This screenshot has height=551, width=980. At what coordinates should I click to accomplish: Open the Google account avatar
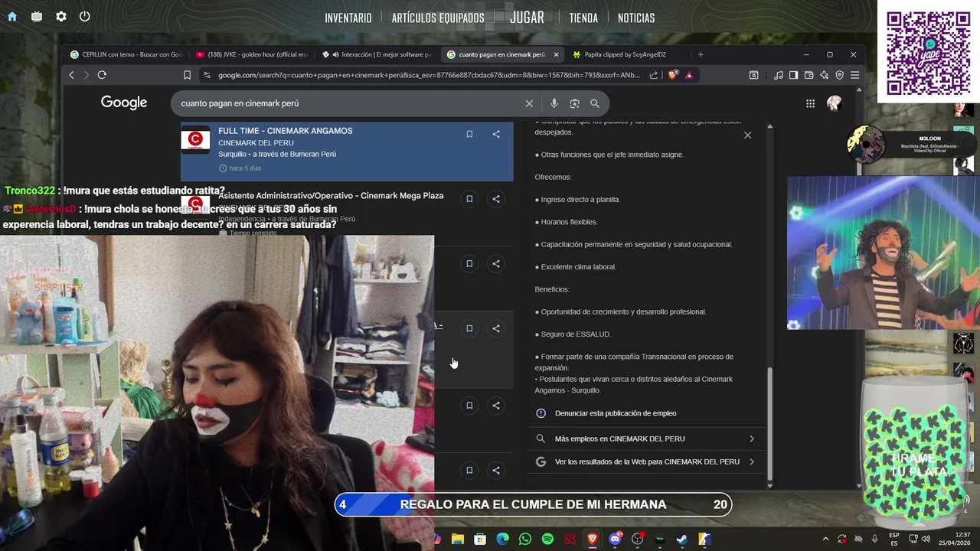835,103
